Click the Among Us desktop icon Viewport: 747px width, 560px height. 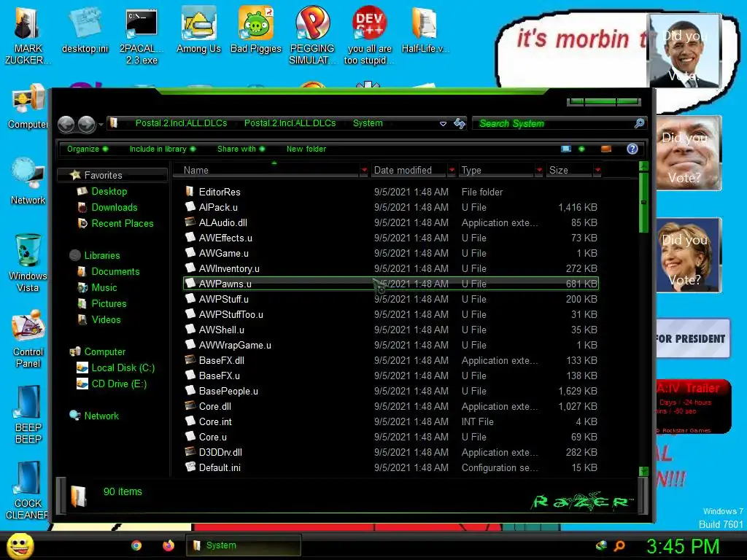coord(198,29)
